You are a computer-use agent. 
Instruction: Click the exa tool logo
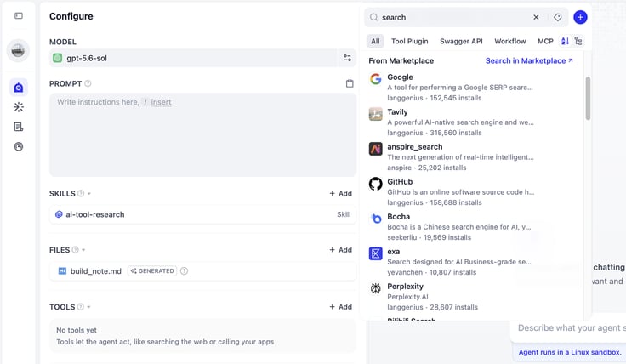tap(375, 253)
